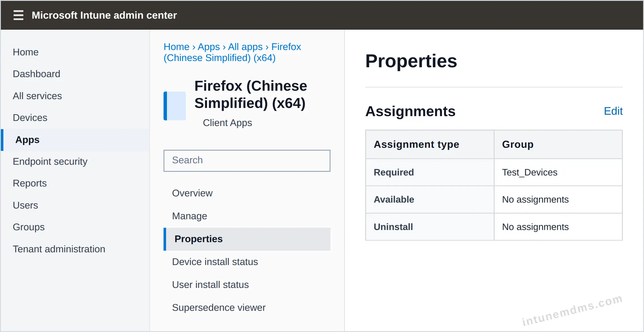
Task: Open Endpoint security section
Action: [x=50, y=162]
